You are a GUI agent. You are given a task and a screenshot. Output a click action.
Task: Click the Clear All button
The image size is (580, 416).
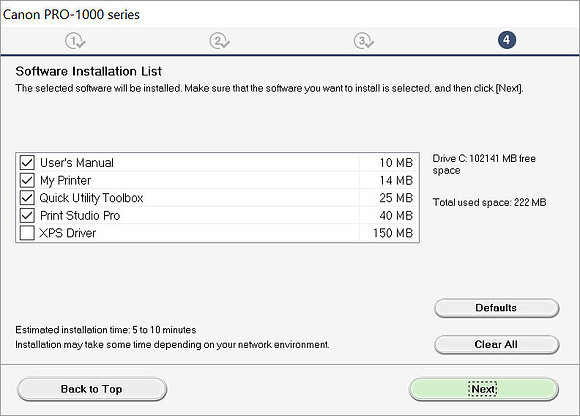click(x=496, y=344)
